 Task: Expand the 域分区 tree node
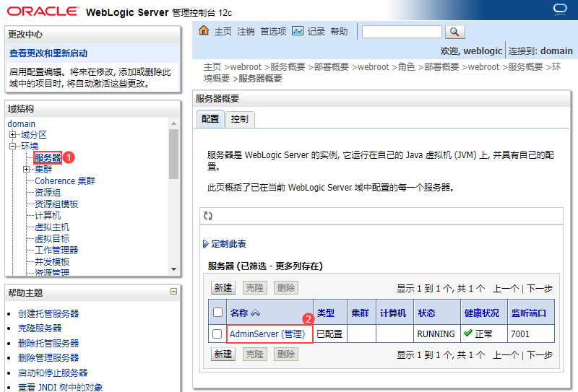click(x=13, y=135)
